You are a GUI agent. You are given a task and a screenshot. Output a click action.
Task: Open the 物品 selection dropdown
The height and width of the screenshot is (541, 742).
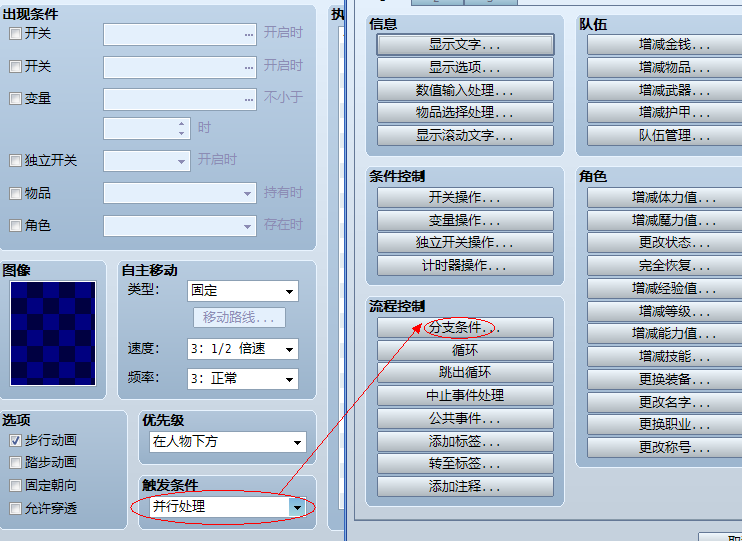point(180,193)
